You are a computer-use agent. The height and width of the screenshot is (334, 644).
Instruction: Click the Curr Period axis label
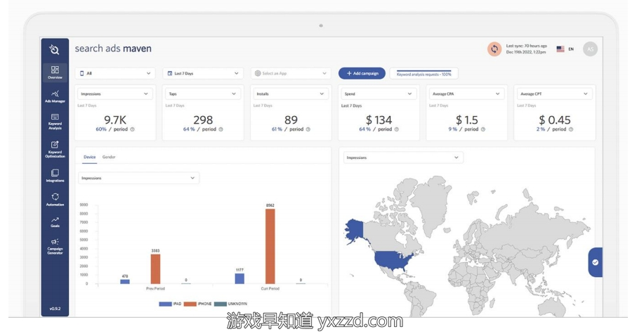(270, 289)
